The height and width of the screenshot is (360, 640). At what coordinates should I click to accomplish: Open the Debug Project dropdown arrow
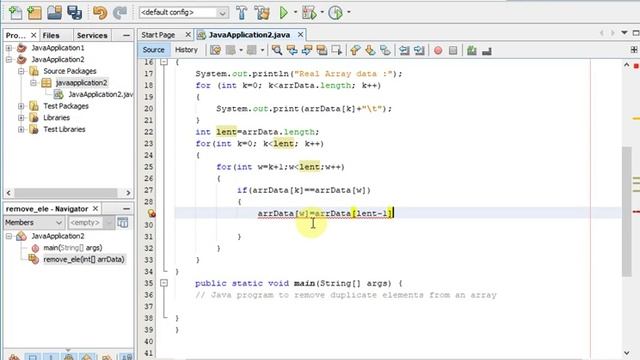pos(322,12)
